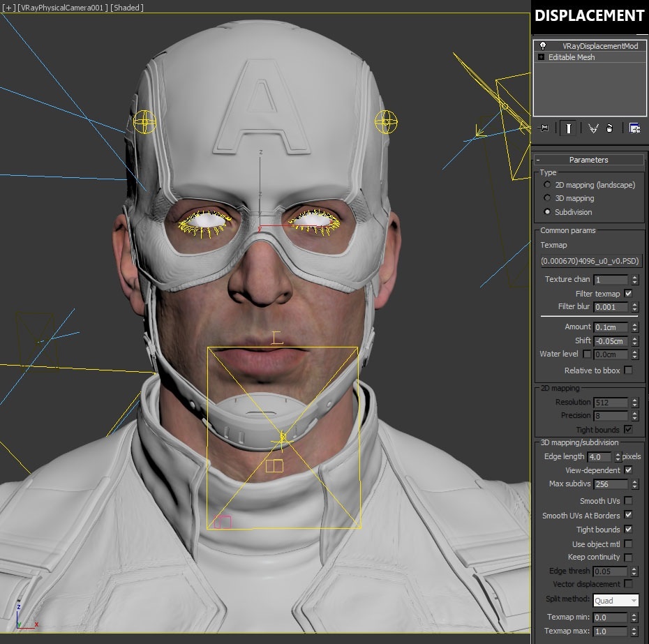Click the Edge length spinner arrows

coord(618,457)
